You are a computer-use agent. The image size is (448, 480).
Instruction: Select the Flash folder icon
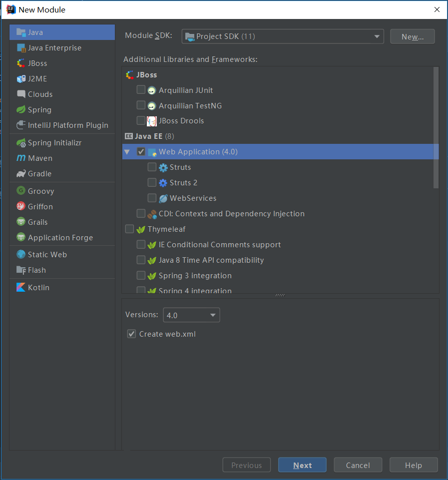point(21,270)
